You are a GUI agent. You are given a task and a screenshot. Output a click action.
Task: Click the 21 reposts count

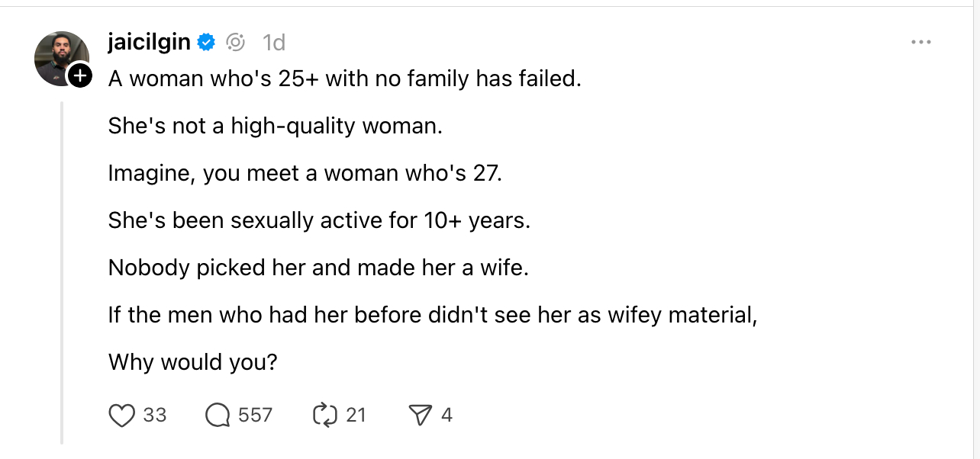click(x=356, y=416)
